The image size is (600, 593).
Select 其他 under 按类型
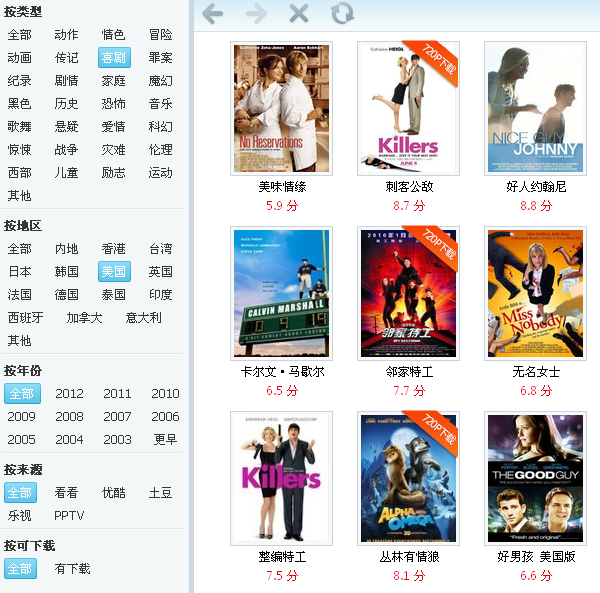pos(20,195)
